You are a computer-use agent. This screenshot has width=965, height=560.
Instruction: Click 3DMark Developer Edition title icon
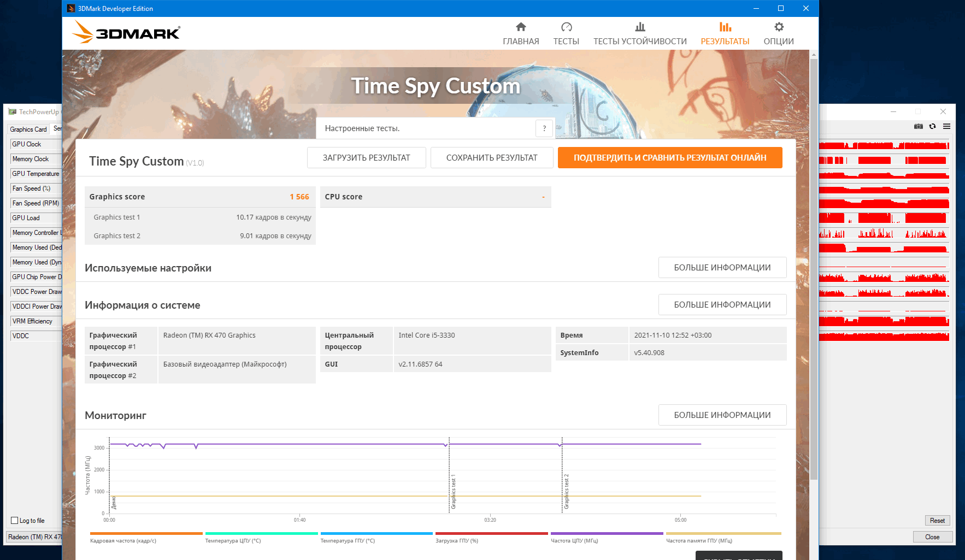click(71, 8)
